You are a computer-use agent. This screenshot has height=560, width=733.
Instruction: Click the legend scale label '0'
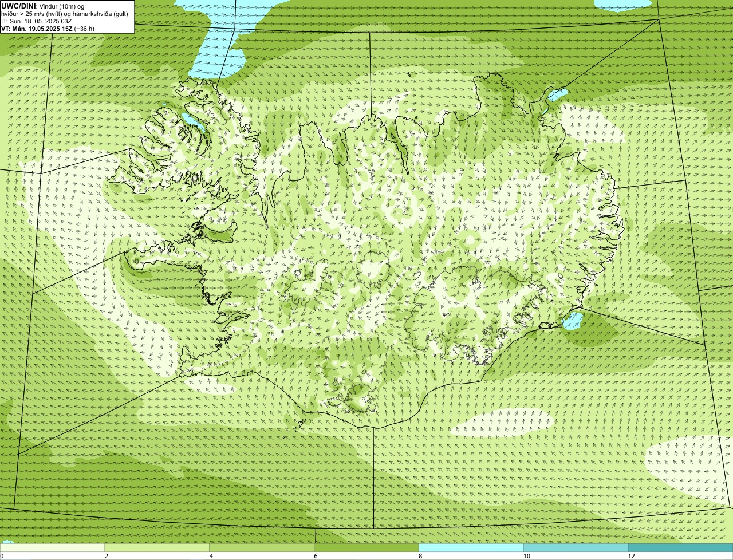pos(2,556)
